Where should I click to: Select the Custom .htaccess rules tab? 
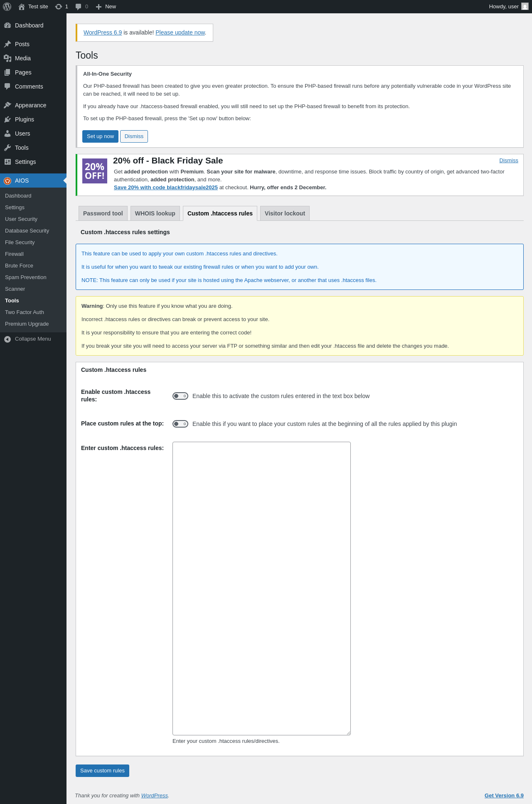point(220,213)
